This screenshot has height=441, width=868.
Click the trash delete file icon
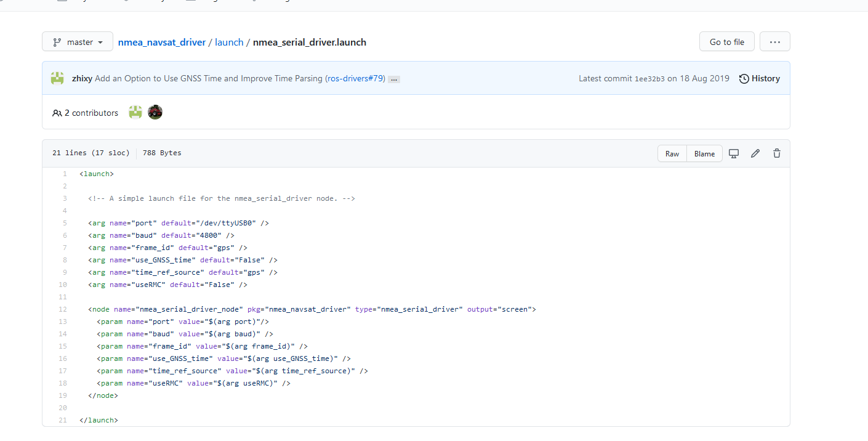(777, 153)
